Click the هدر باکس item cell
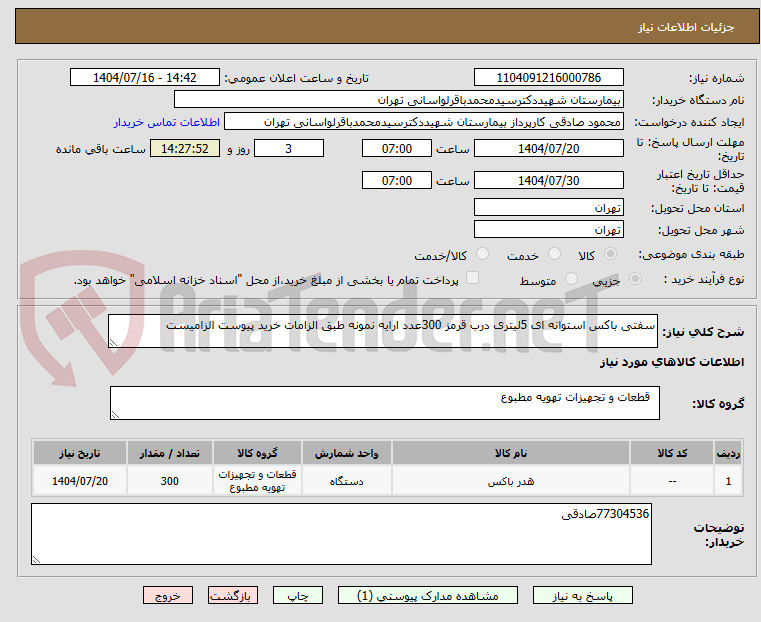This screenshot has height=622, width=761. (511, 481)
